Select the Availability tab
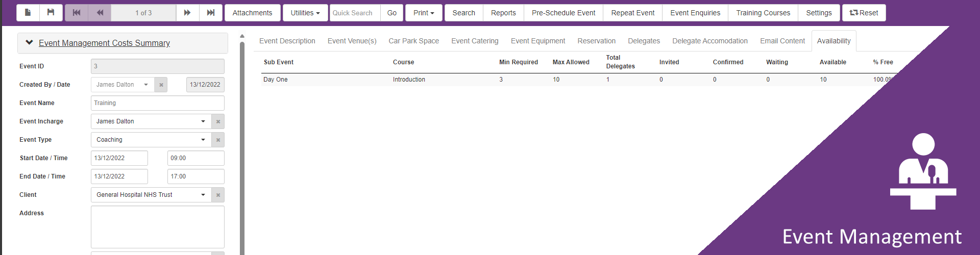The width and height of the screenshot is (980, 255). [834, 41]
